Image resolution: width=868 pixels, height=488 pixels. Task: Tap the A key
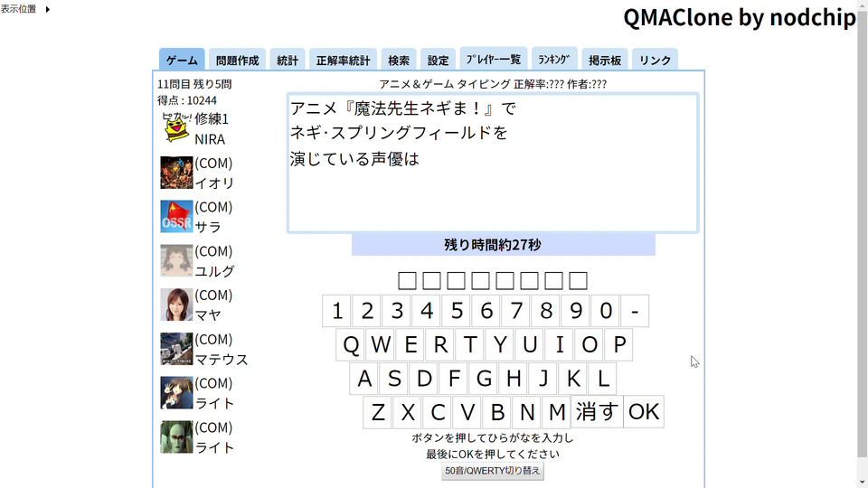pyautogui.click(x=364, y=379)
